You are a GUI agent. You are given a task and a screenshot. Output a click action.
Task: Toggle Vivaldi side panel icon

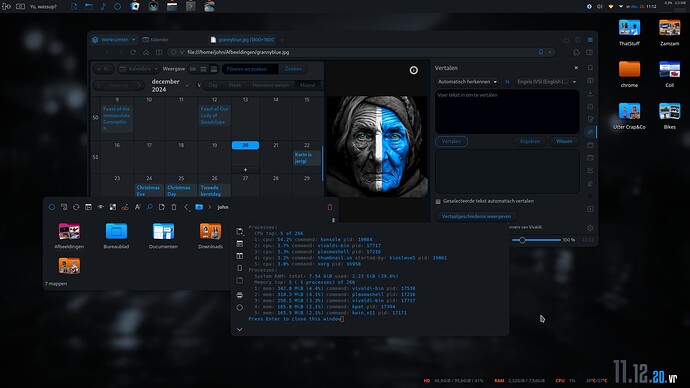(590, 52)
